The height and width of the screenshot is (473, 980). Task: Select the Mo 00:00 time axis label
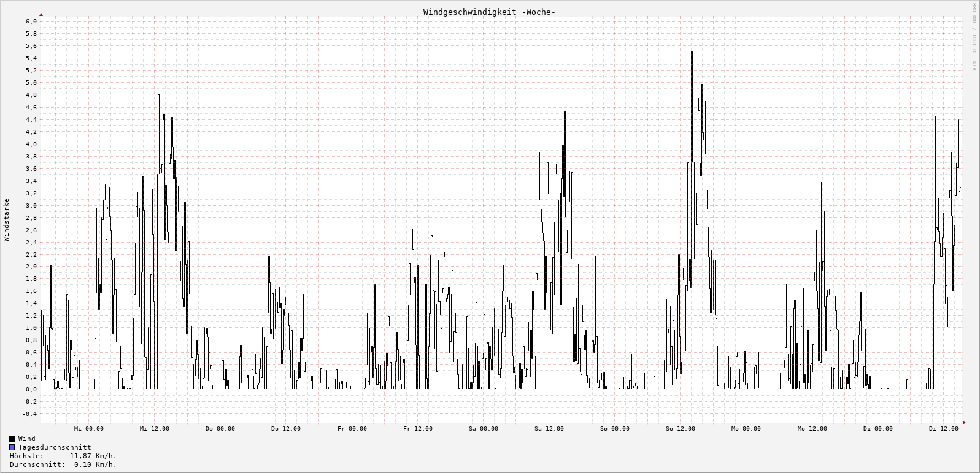[746, 429]
